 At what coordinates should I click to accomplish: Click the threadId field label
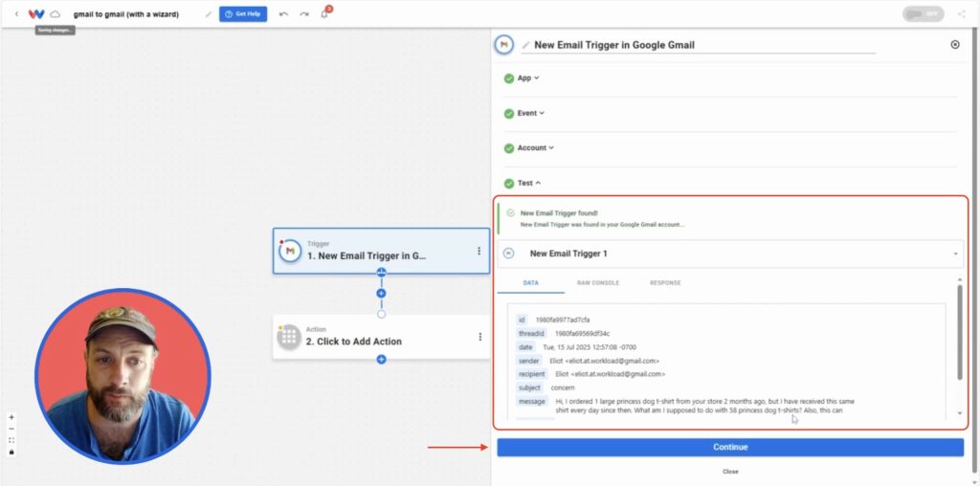pos(532,334)
